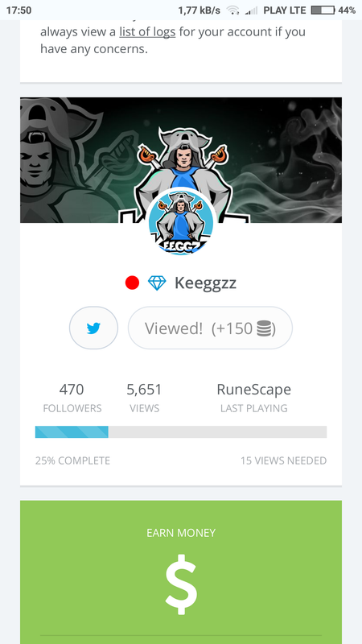
Task: Click the views progress bar
Action: (x=181, y=432)
